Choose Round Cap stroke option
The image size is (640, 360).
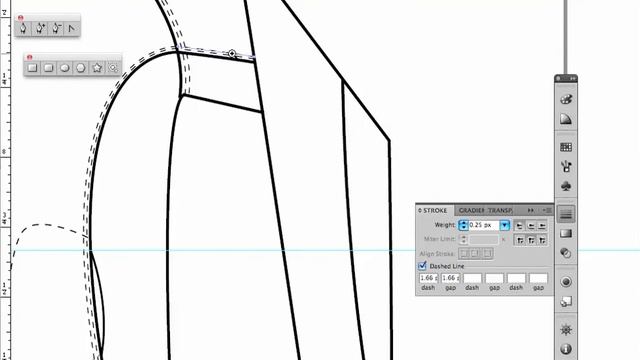point(531,225)
